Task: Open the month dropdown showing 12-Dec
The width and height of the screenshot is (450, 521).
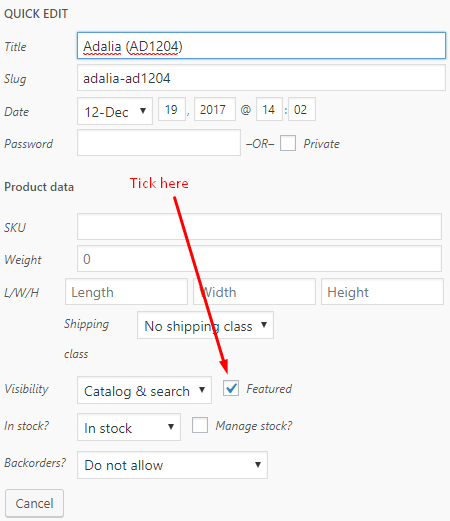Action: [115, 111]
